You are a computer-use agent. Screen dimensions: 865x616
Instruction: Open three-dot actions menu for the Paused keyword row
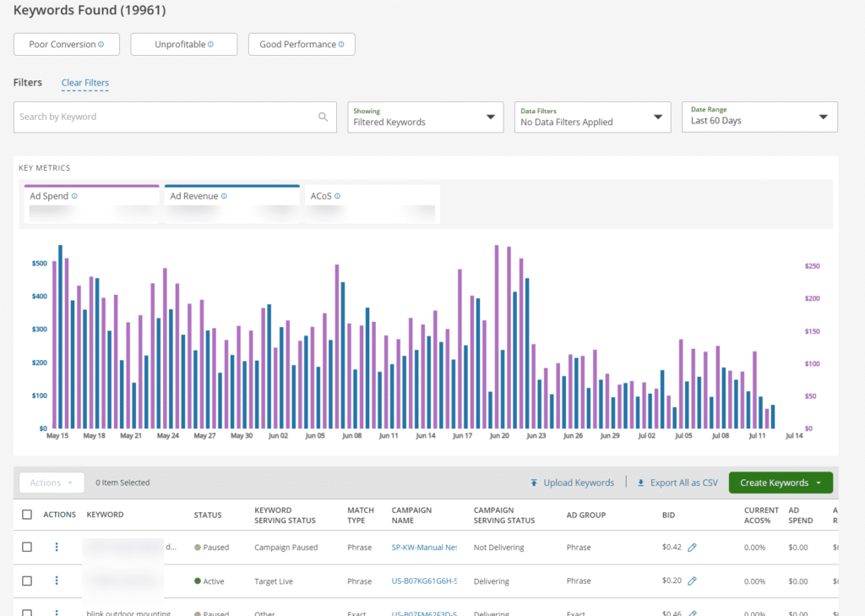click(57, 548)
